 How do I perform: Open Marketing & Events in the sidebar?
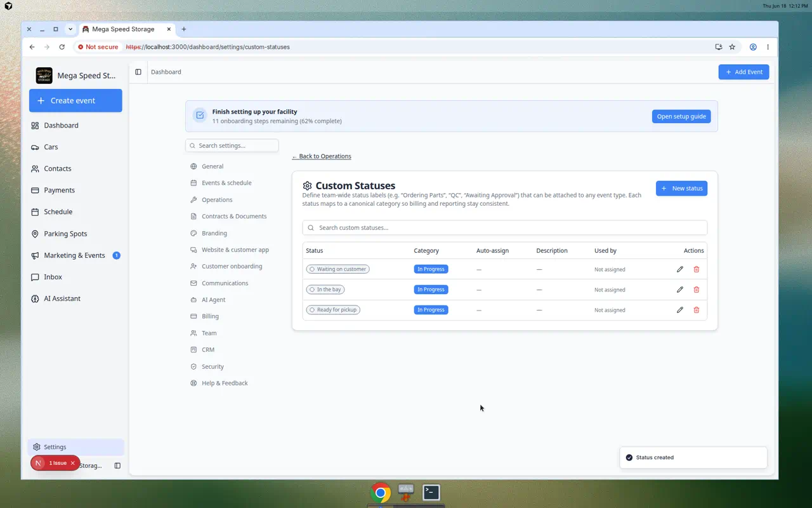pos(75,255)
